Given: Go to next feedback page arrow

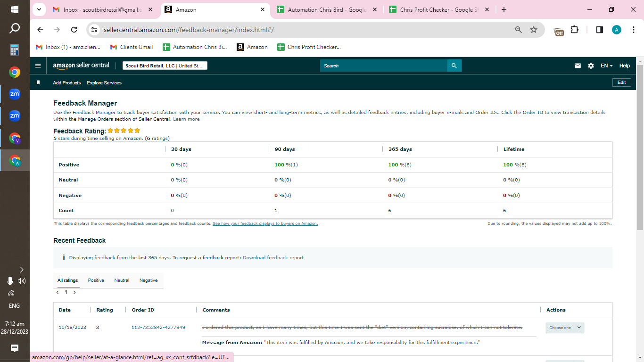Looking at the screenshot, I should (74, 292).
